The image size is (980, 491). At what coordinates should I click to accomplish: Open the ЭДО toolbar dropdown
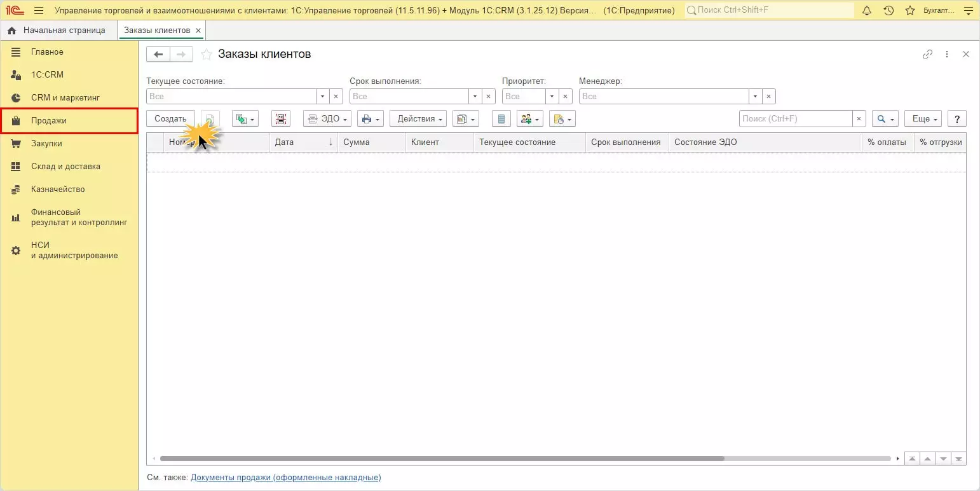point(327,119)
